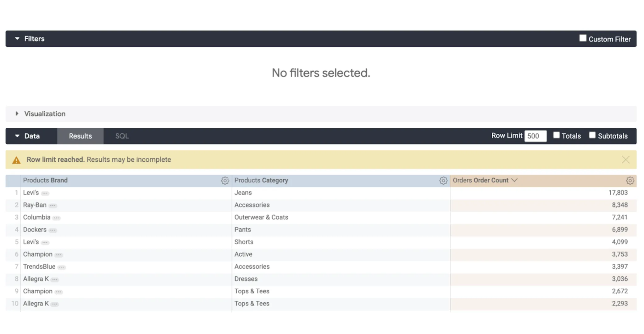The width and height of the screenshot is (644, 334).
Task: Open the options menu beside TrendsBlue
Action: point(62,267)
